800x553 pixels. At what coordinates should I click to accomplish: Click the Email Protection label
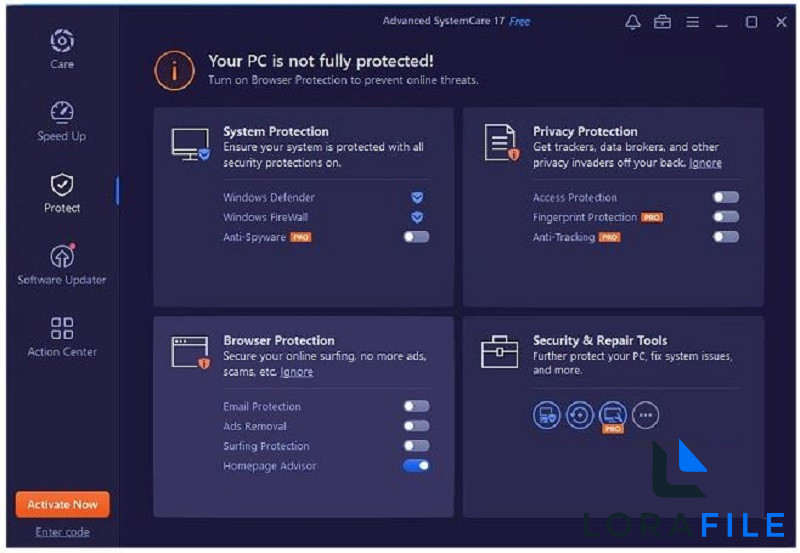[262, 407]
